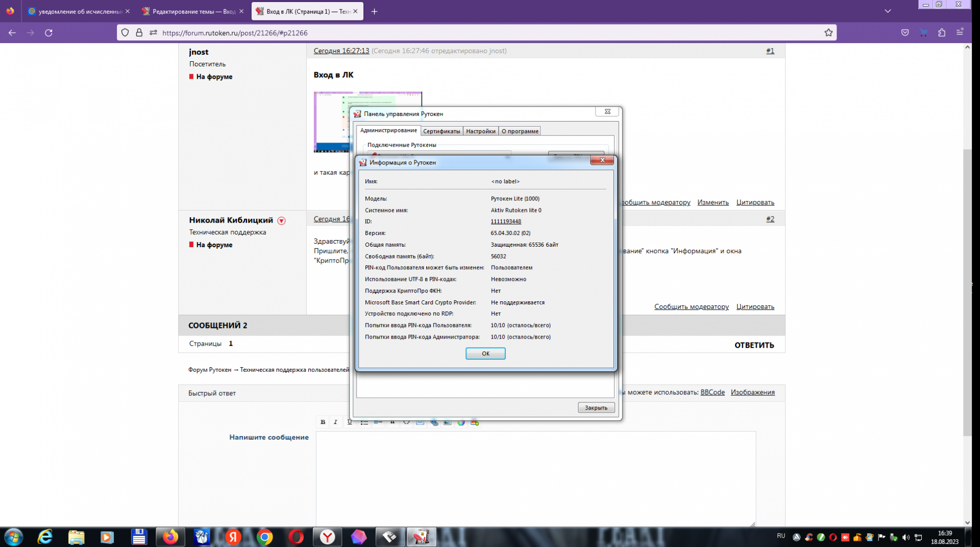Screen dimensions: 980x547
Task: Report second post via 'Сообщить модератору'
Action: pos(691,306)
